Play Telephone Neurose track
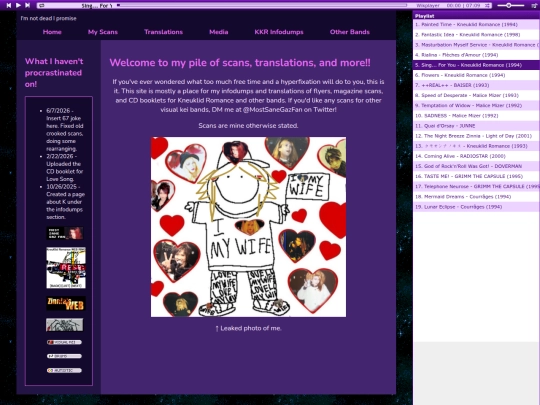The image size is (540, 405). pyautogui.click(x=476, y=186)
